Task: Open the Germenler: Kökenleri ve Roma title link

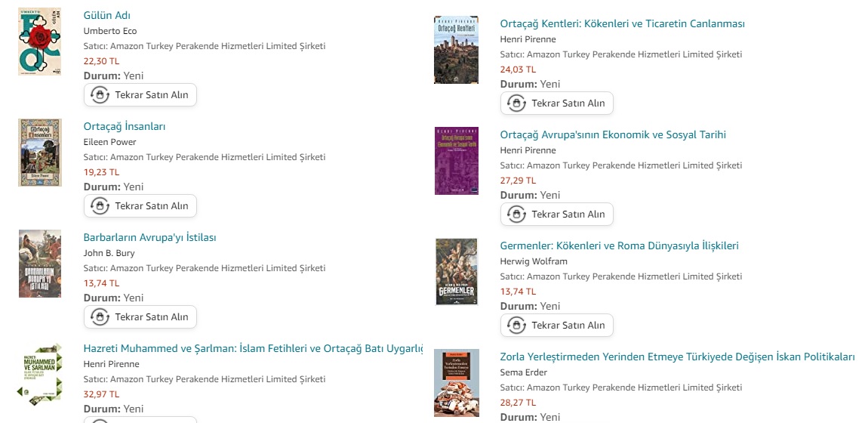Action: [x=620, y=245]
